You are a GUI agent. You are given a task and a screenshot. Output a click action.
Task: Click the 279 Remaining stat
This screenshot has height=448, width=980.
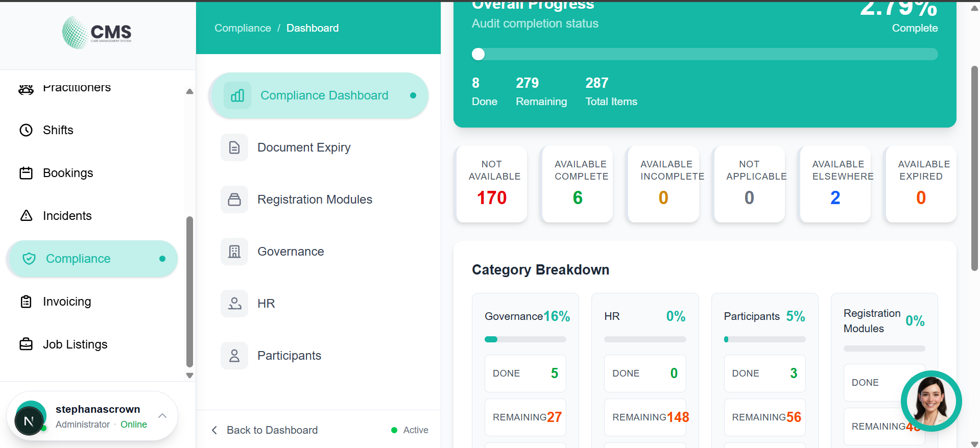(541, 91)
